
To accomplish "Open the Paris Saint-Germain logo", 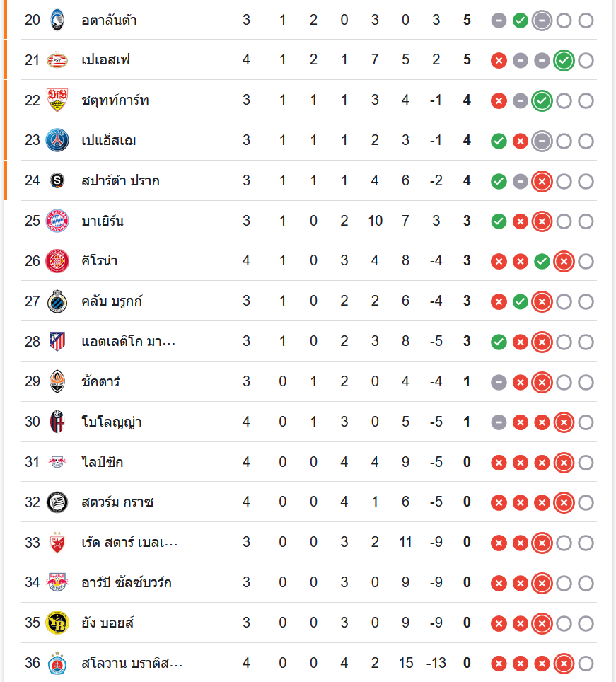I will [x=57, y=140].
